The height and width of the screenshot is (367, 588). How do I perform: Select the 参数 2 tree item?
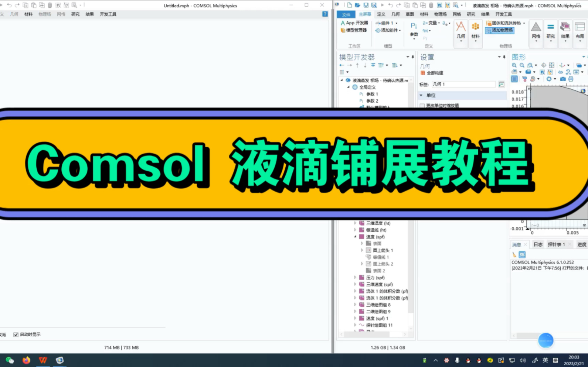pyautogui.click(x=372, y=101)
